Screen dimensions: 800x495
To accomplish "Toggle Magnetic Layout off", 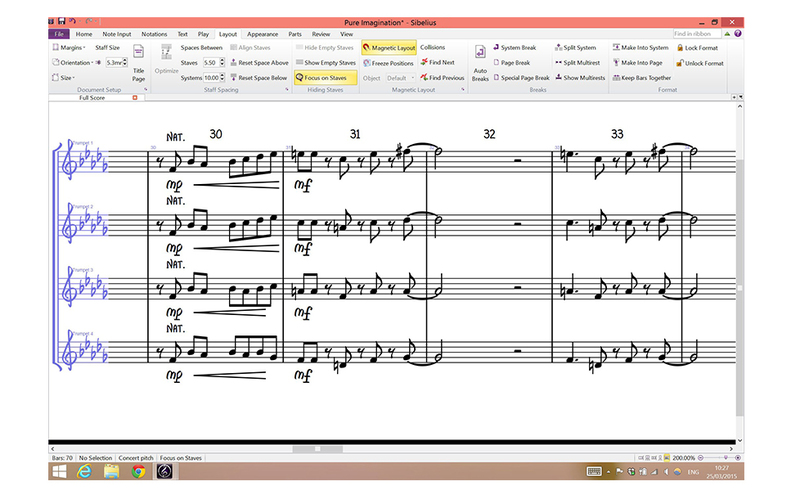I will point(388,47).
